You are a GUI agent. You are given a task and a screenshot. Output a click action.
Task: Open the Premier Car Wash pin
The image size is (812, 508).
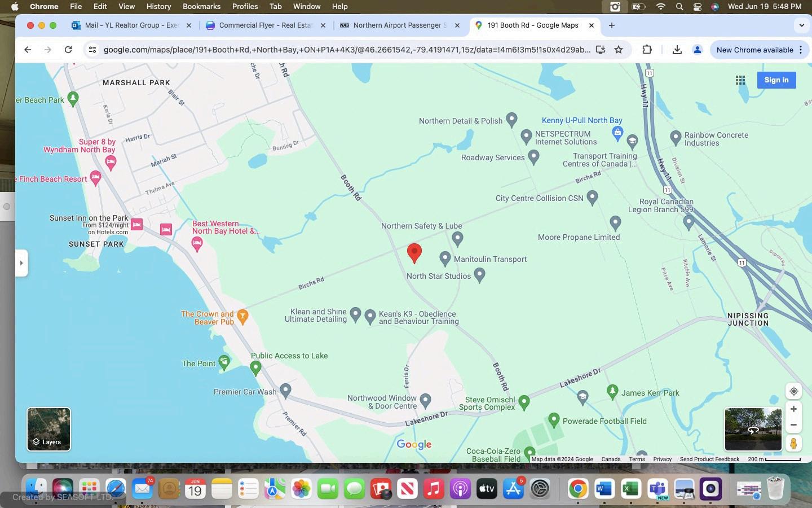(286, 390)
